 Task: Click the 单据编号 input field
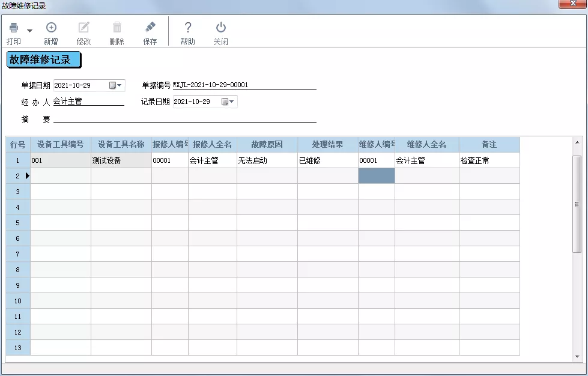[x=244, y=85]
